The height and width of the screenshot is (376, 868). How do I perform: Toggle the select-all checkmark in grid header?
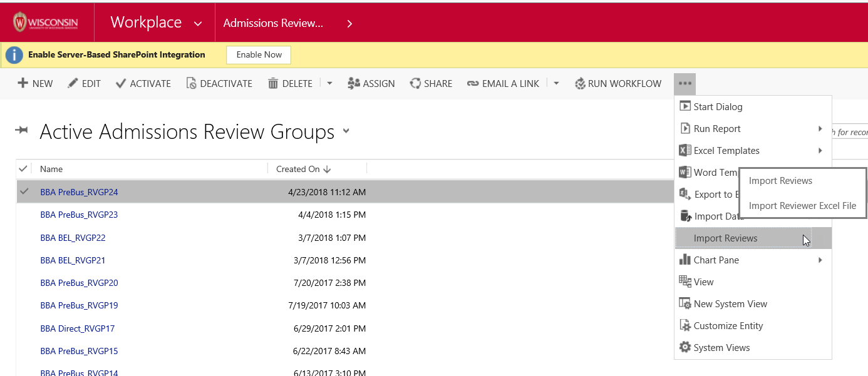23,169
